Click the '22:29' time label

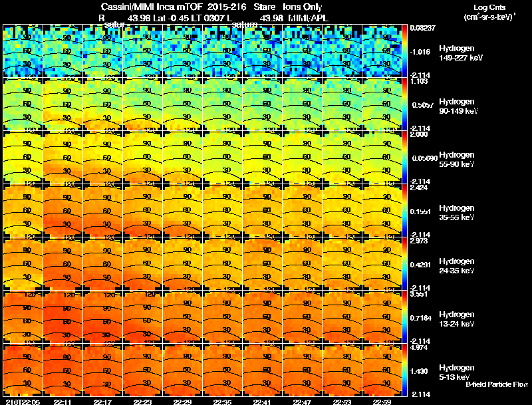(182, 402)
